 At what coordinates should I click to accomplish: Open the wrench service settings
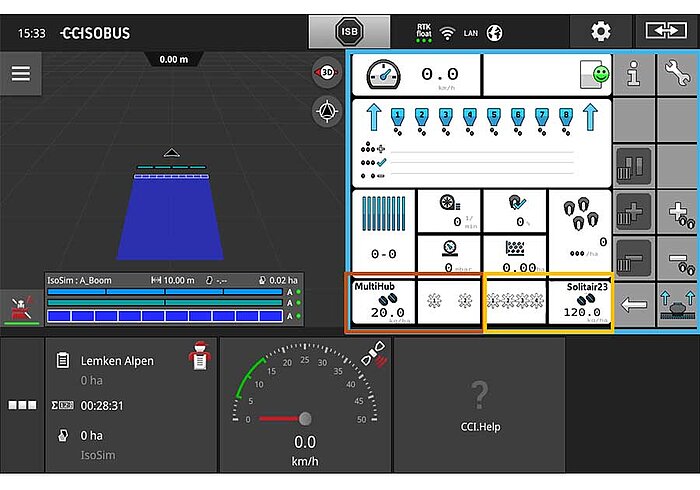[x=678, y=74]
